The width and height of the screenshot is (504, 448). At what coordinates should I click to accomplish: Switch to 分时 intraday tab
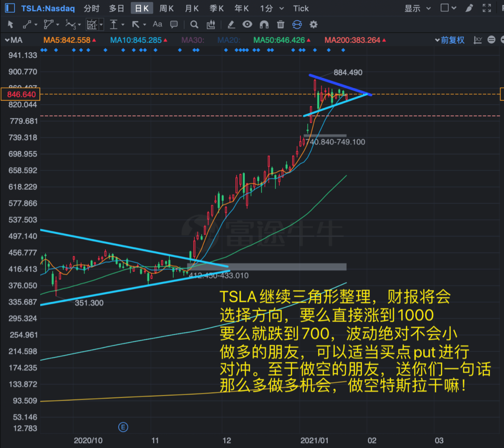pyautogui.click(x=91, y=8)
